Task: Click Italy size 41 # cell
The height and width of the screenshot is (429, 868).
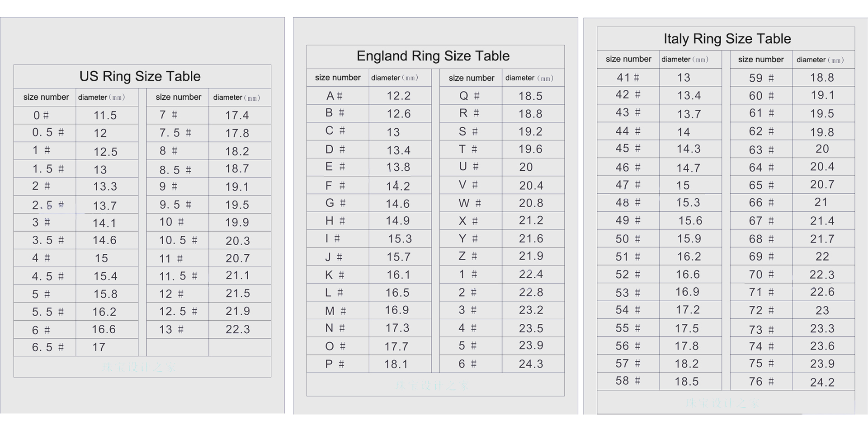Action: click(x=628, y=78)
